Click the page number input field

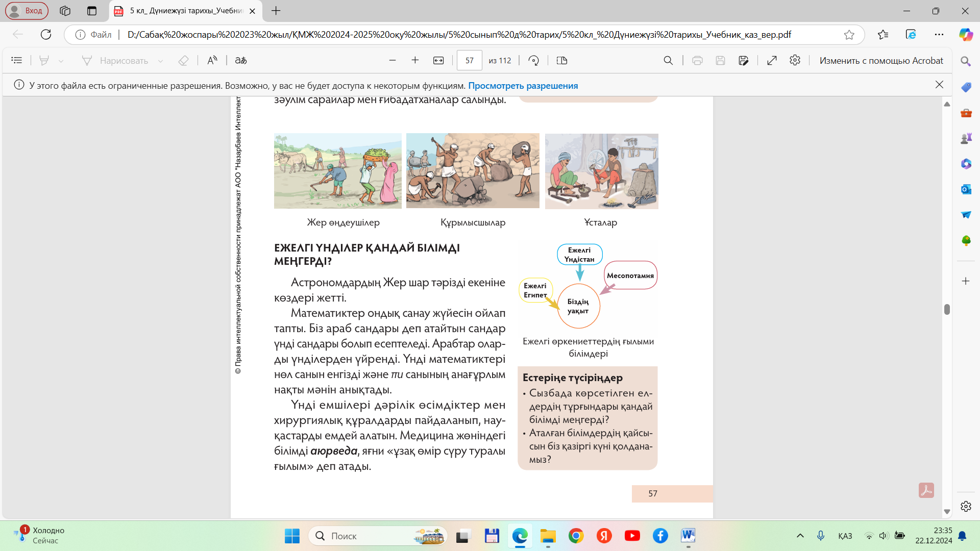(469, 60)
